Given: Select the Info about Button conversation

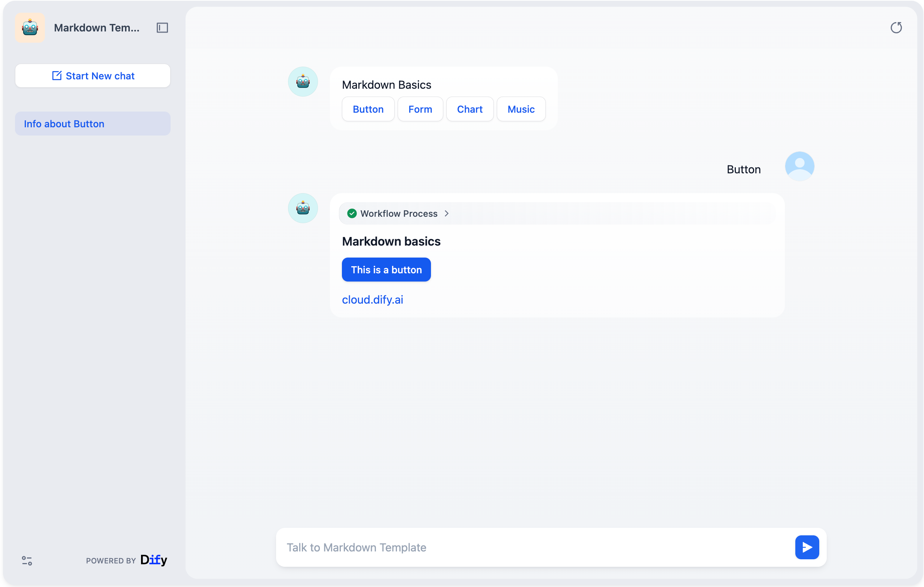Looking at the screenshot, I should (92, 124).
